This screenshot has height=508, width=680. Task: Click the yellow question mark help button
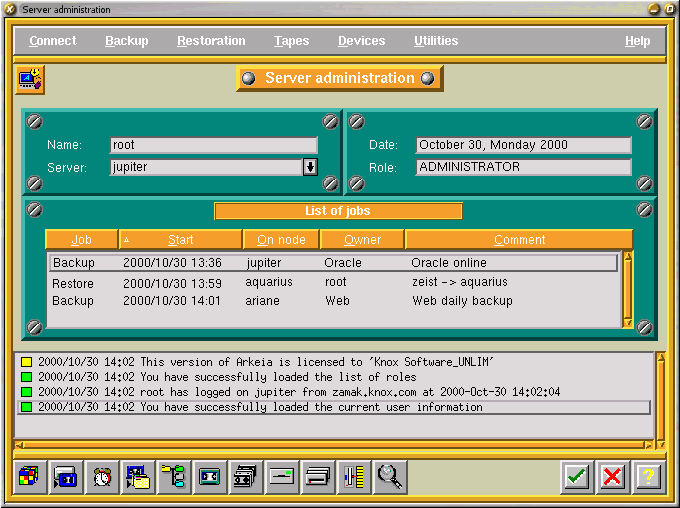[x=648, y=478]
